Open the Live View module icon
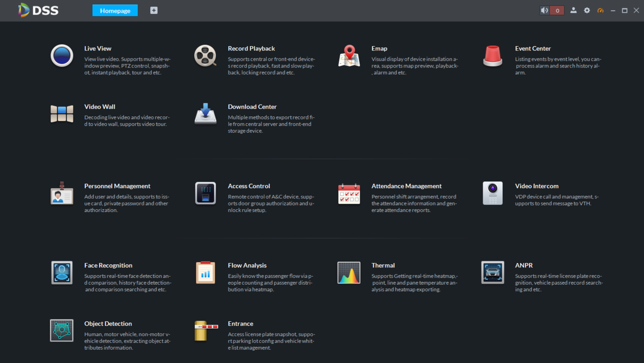 pos(62,55)
